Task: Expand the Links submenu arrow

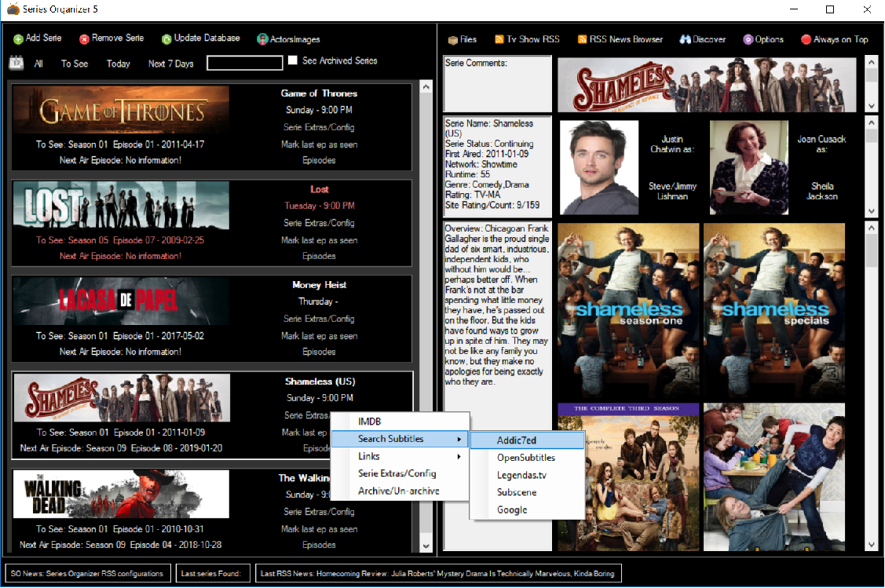Action: pyautogui.click(x=459, y=457)
